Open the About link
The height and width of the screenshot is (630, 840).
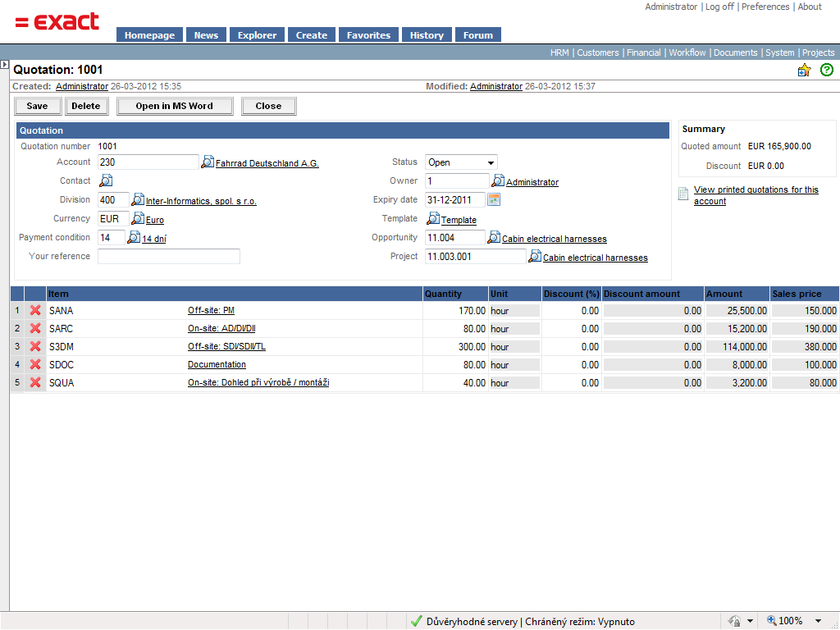[x=810, y=7]
